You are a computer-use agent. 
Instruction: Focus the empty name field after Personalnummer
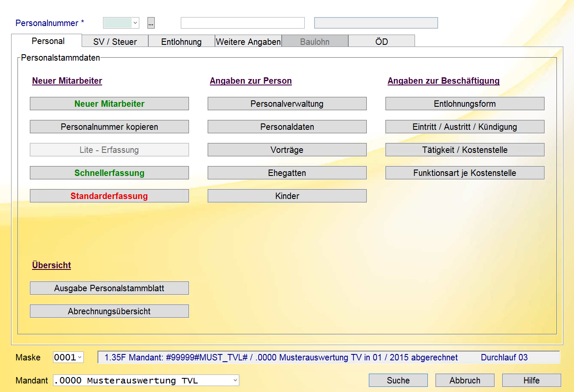(243, 23)
